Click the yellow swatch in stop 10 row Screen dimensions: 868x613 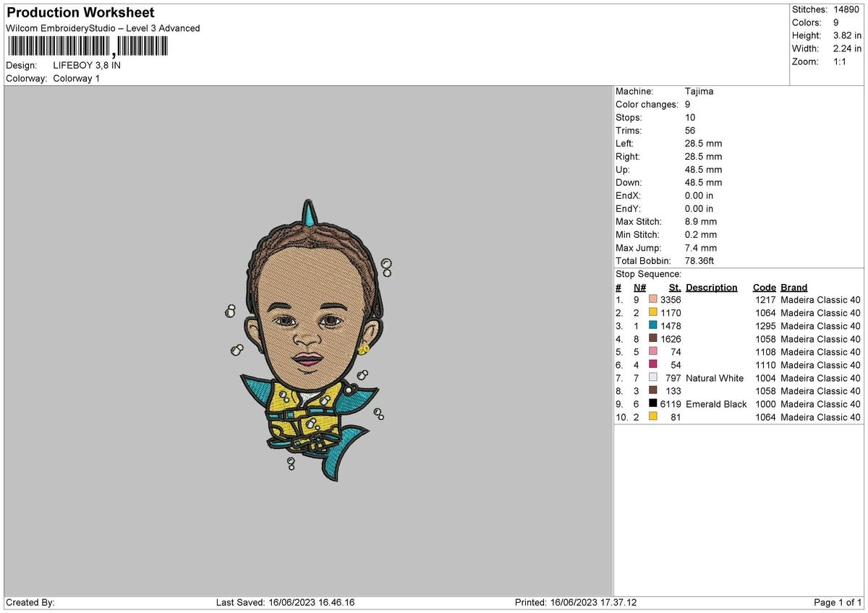click(653, 417)
